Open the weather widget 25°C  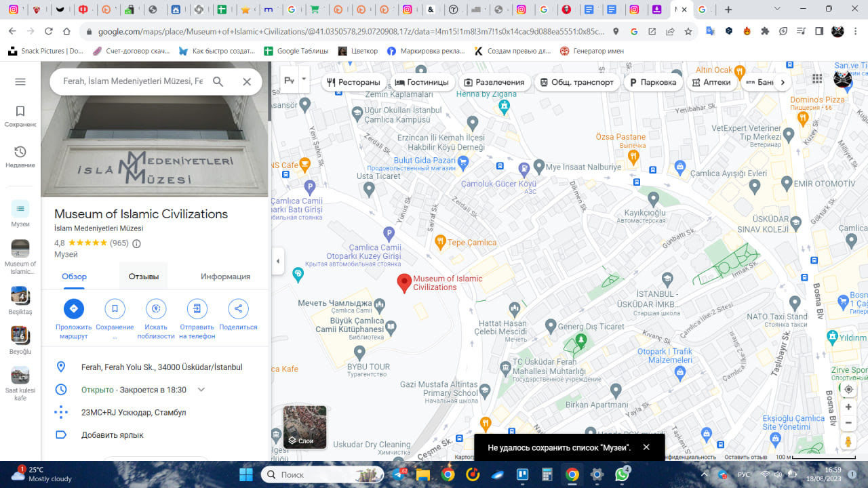[42, 474]
